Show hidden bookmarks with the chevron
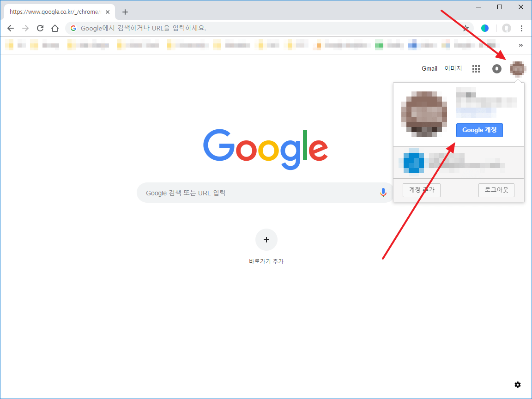Viewport: 532px width, 399px height. coord(521,45)
